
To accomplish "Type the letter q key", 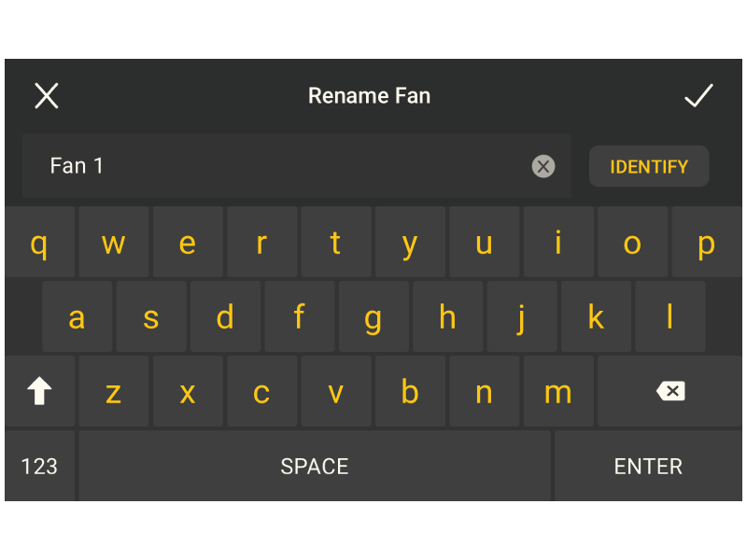I will (x=39, y=244).
